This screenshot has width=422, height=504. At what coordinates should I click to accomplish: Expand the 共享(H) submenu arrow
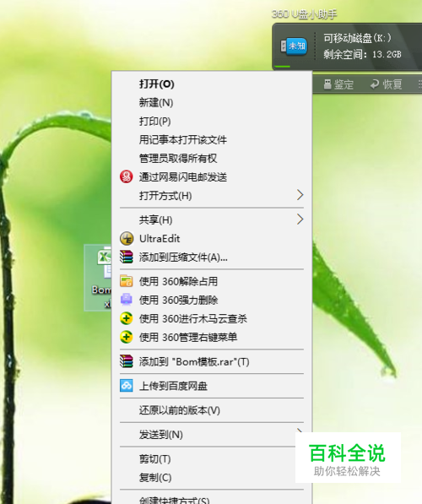click(x=300, y=219)
